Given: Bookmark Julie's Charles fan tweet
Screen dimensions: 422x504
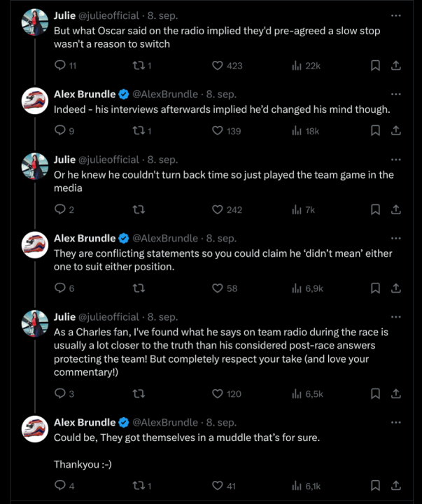Looking at the screenshot, I should pos(375,393).
